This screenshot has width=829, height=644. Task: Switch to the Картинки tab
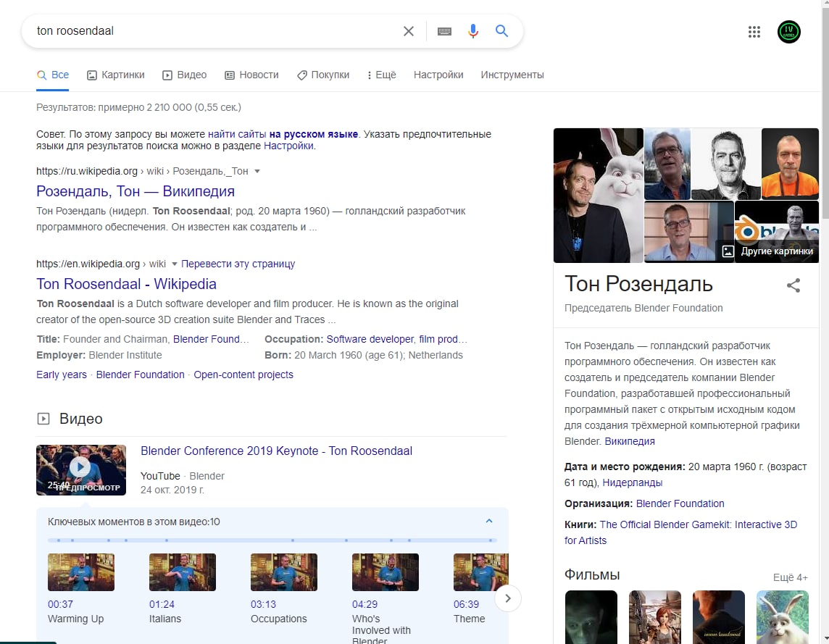pyautogui.click(x=115, y=75)
